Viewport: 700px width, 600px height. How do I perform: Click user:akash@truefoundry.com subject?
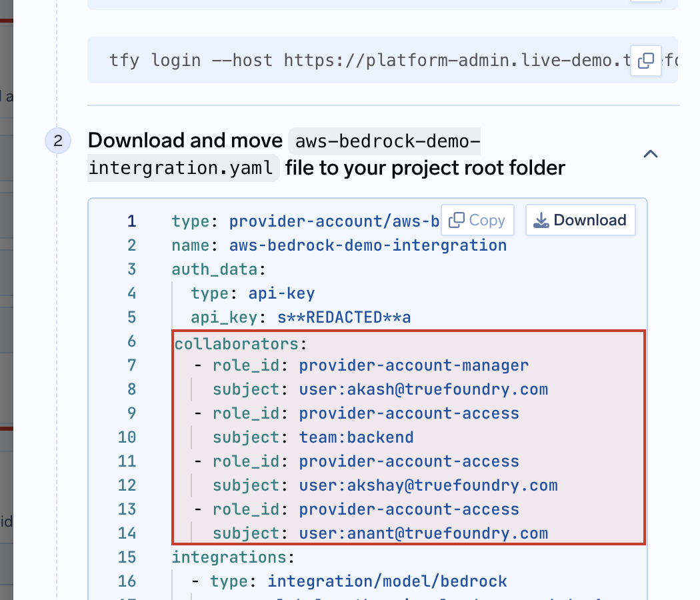pyautogui.click(x=423, y=389)
